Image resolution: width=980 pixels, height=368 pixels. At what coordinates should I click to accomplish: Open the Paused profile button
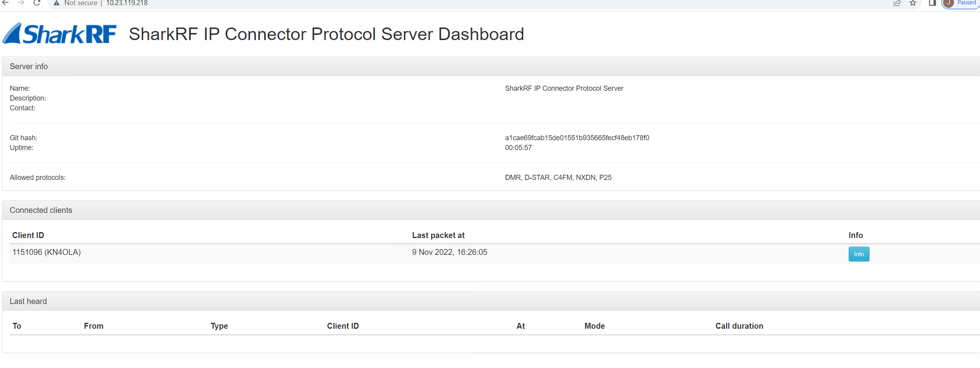961,3
